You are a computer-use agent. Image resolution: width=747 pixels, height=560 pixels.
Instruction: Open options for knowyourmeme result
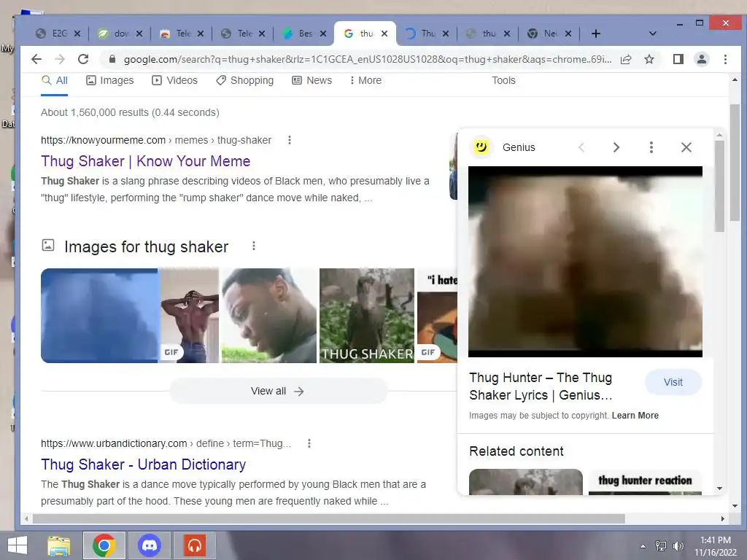289,140
